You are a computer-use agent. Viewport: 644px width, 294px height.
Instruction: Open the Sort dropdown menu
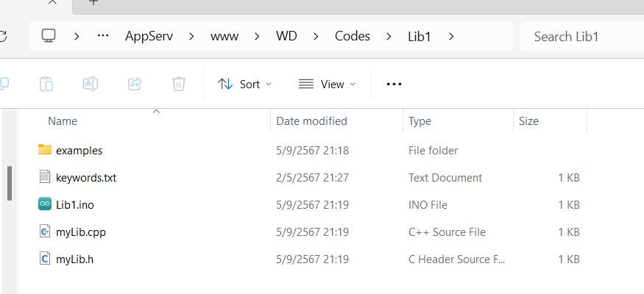click(245, 84)
